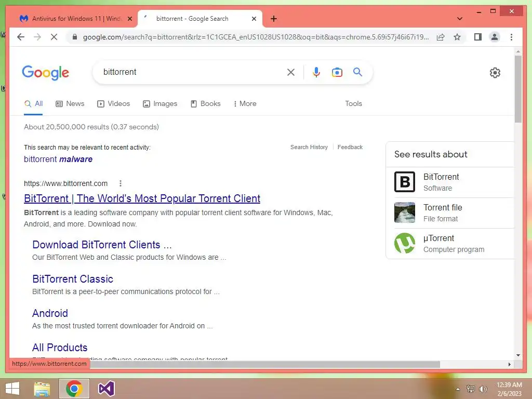Bookmark this page with the star icon

point(457,37)
